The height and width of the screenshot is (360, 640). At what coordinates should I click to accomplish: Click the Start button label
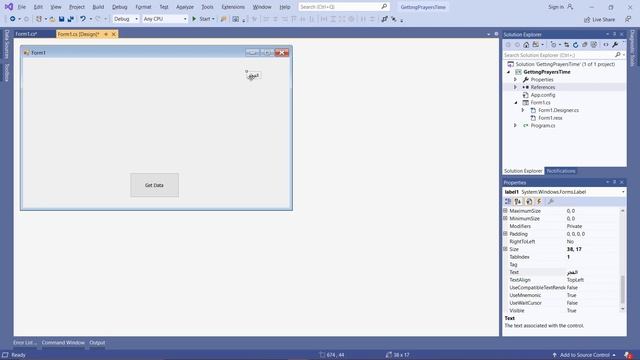[204, 19]
